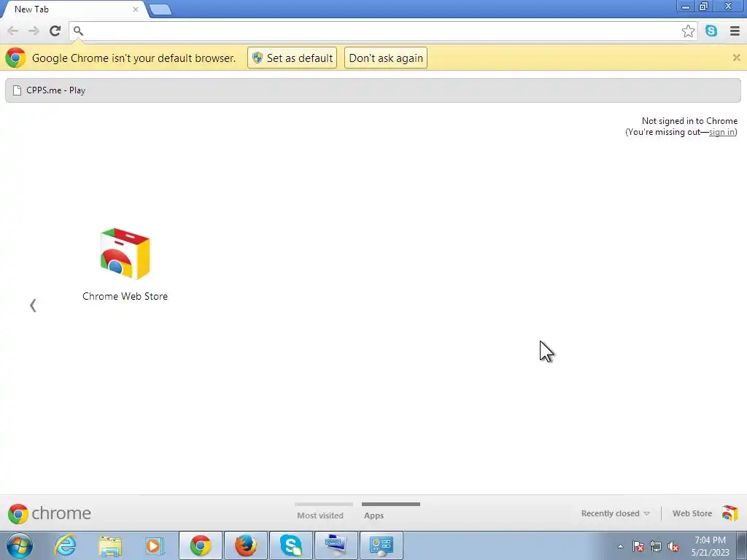Click the Show desktop button
This screenshot has width=747, height=560.
coord(742,545)
